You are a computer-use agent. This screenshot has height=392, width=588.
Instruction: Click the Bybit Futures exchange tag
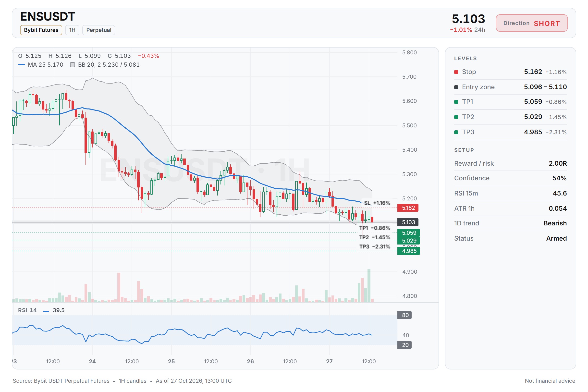tap(41, 30)
